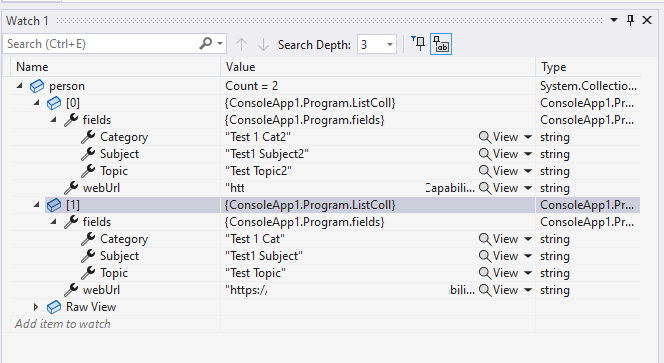Click the person object cube icon
The width and height of the screenshot is (664, 363).
point(37,86)
